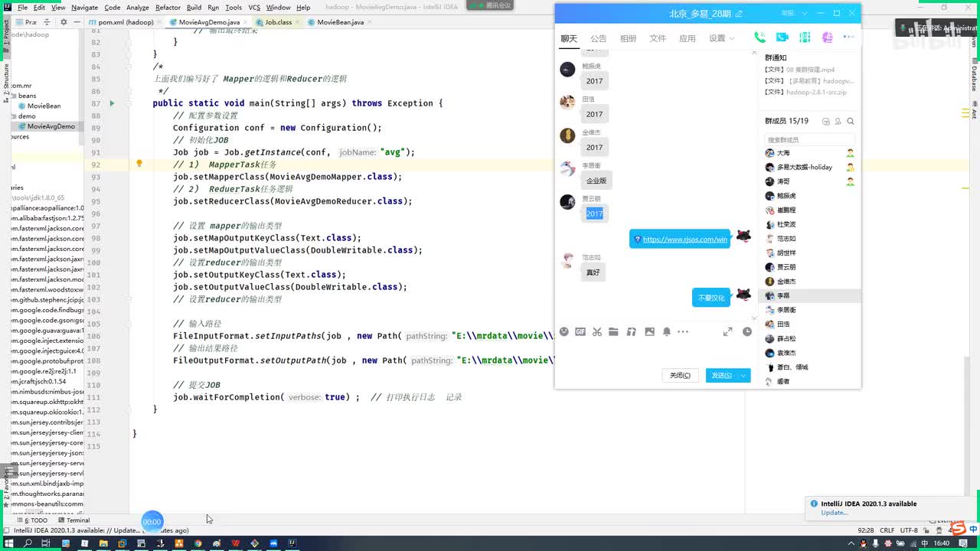Viewport: 980px width, 551px height.
Task: Insert a picture using the image icon
Action: (649, 331)
